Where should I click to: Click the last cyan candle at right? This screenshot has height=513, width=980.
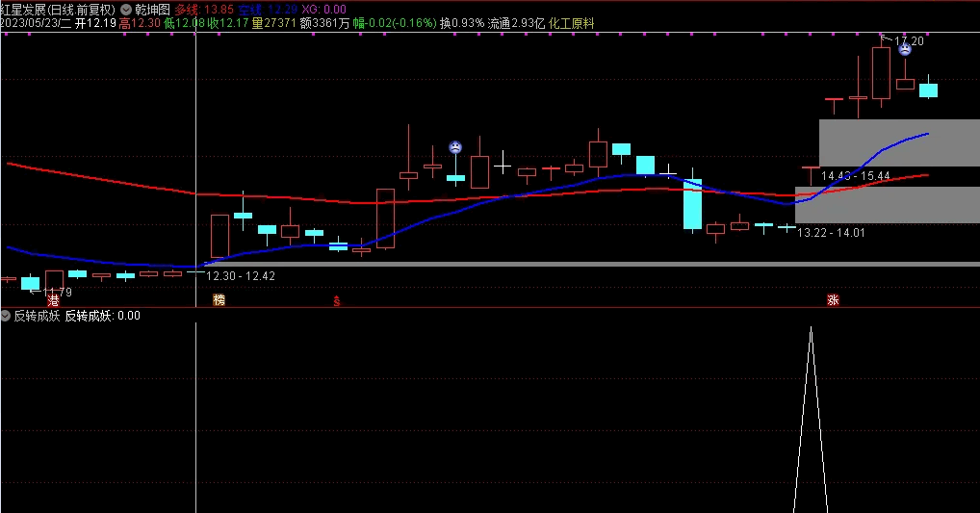[928, 90]
